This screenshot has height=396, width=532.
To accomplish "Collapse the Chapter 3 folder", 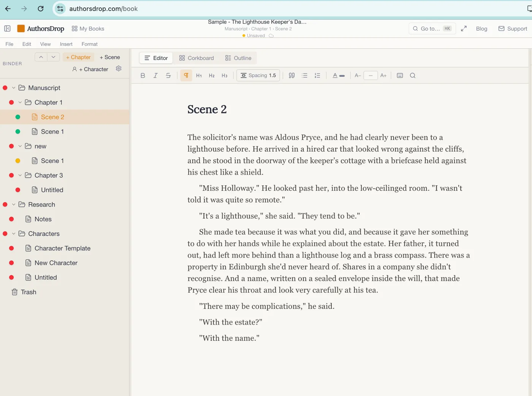I will (20, 175).
